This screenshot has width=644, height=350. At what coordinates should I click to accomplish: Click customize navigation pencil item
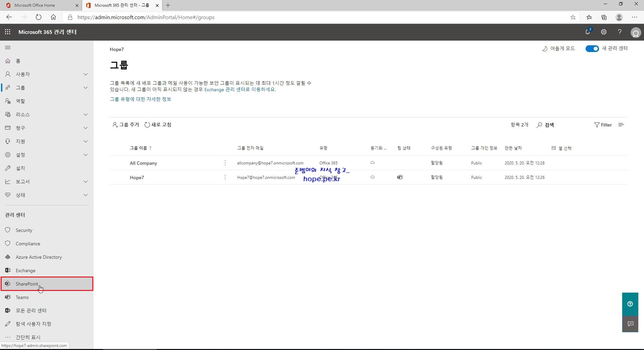tap(47, 324)
